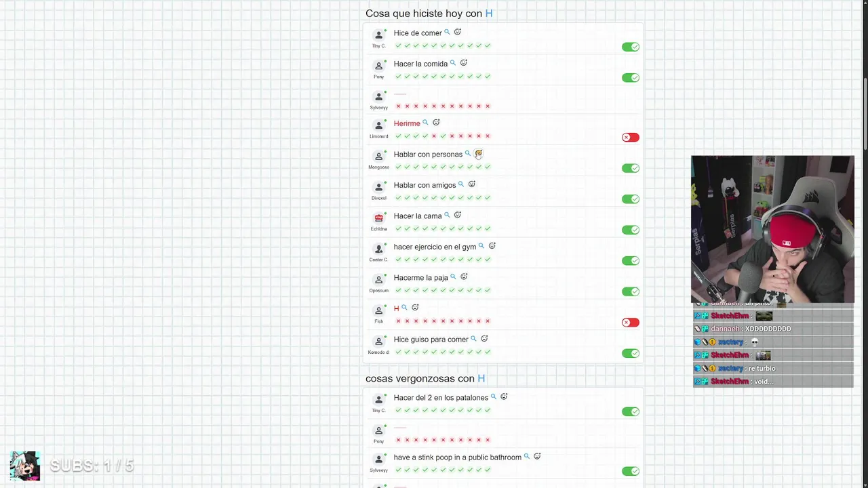Image resolution: width=868 pixels, height=488 pixels.
Task: Toggle approval switch for "Hice de comer"
Action: click(x=631, y=47)
